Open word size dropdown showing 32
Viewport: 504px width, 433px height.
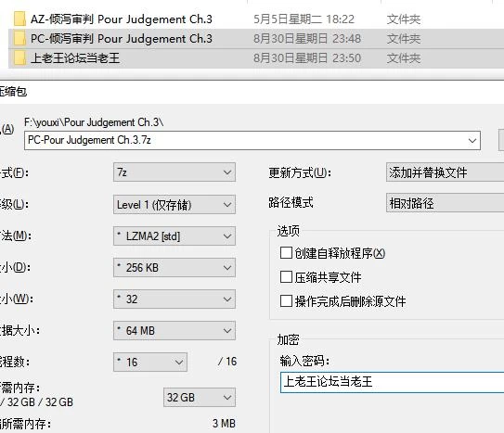[174, 299]
